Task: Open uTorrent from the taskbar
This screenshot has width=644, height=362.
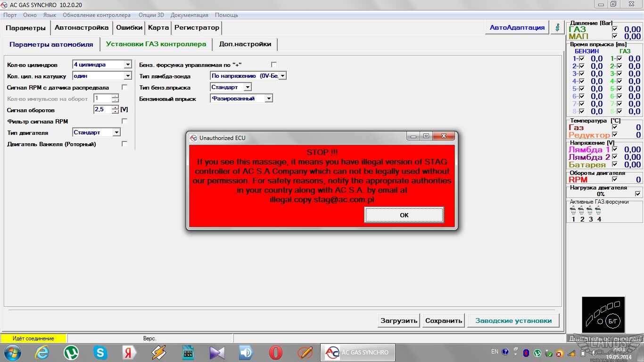Action: pyautogui.click(x=71, y=352)
